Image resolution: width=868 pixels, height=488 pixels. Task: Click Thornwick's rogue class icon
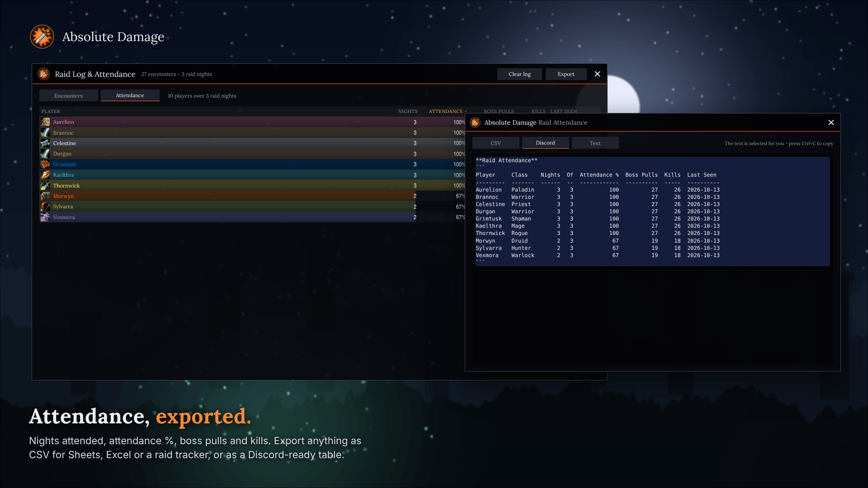(45, 186)
